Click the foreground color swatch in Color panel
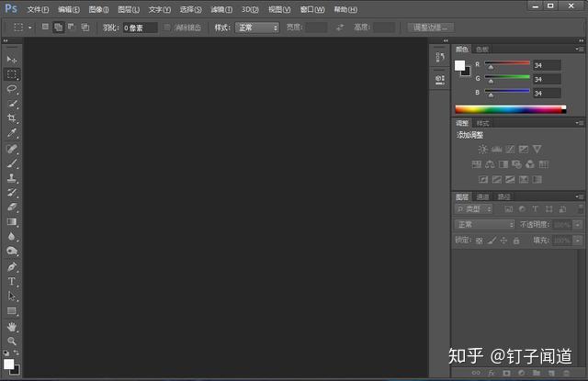The height and width of the screenshot is (381, 588). [459, 65]
